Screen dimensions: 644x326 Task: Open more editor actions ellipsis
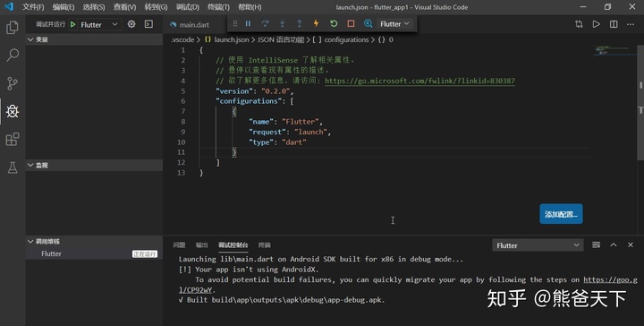tap(631, 24)
